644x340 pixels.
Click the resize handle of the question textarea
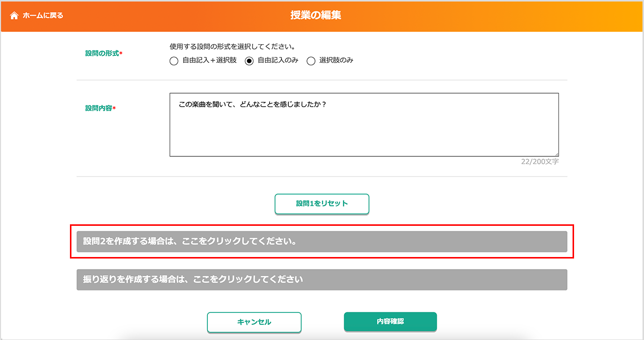(556, 152)
